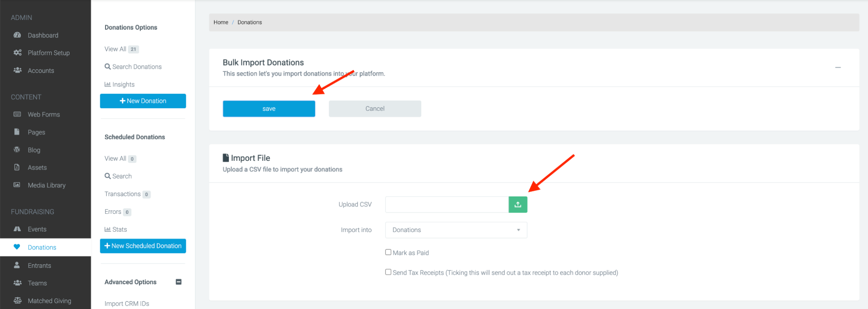Click the New Scheduled Donation button

point(143,246)
